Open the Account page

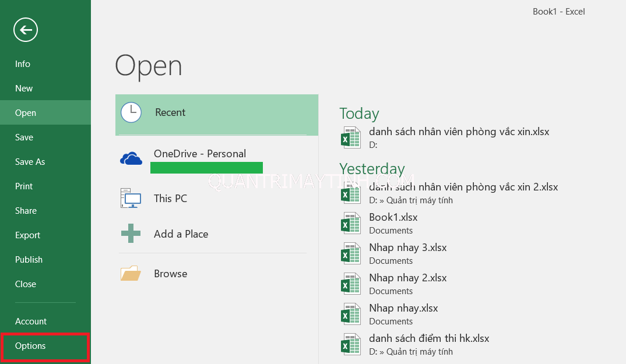tap(31, 321)
